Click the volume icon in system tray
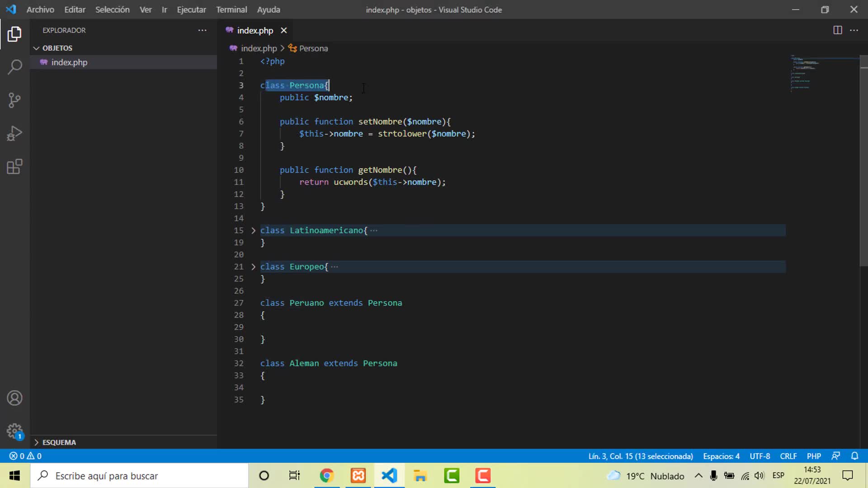Screen dimensions: 868x488 pyautogui.click(x=759, y=476)
